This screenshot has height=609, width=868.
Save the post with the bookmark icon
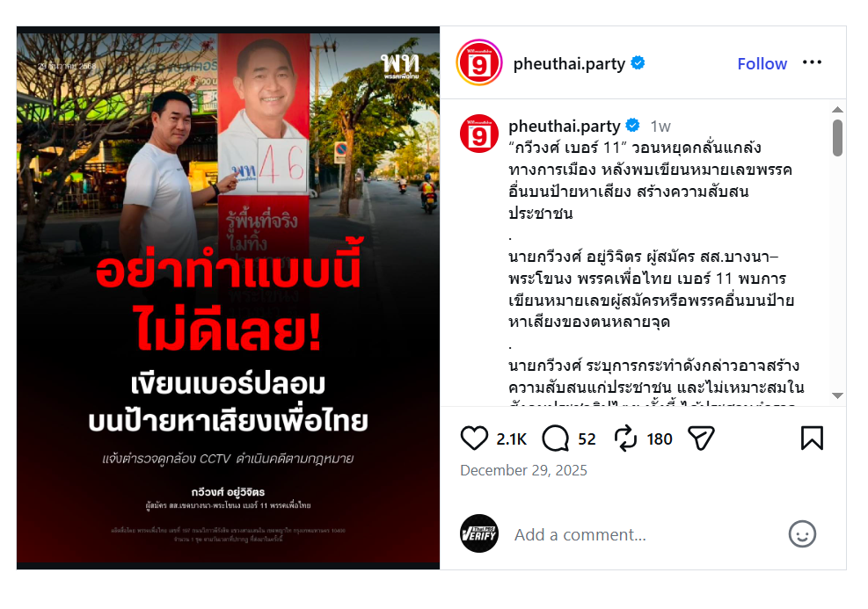[x=812, y=439]
